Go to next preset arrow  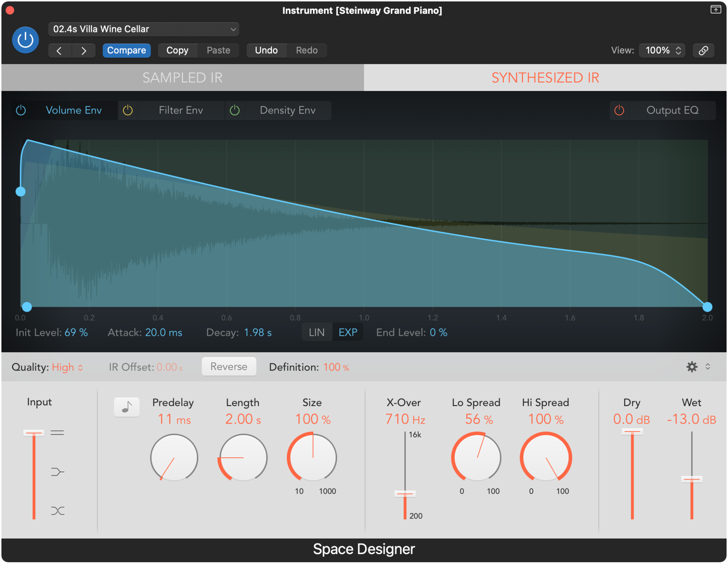click(84, 51)
